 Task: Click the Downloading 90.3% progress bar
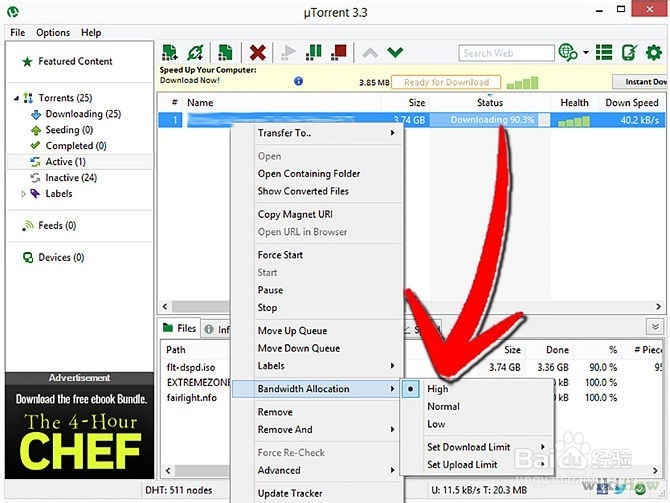click(490, 120)
